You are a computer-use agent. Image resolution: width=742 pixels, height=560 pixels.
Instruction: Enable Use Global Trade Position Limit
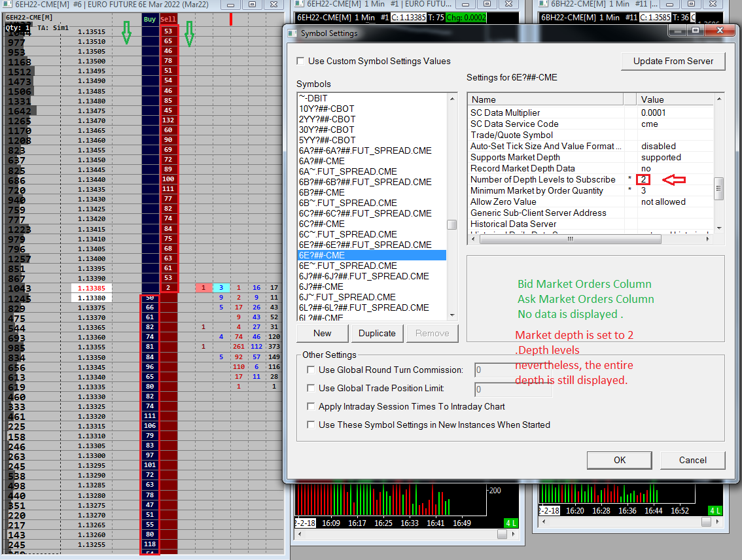tap(311, 388)
